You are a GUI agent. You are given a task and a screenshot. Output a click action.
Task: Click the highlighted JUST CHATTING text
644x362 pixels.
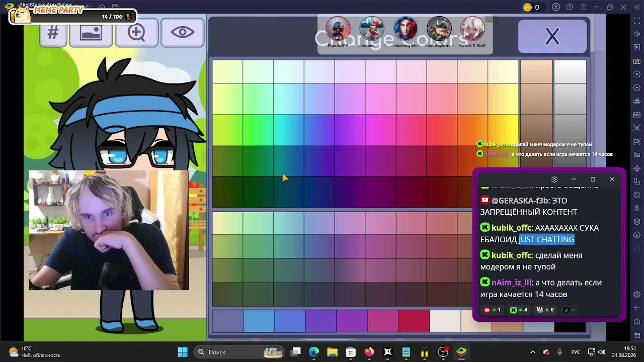(x=546, y=239)
